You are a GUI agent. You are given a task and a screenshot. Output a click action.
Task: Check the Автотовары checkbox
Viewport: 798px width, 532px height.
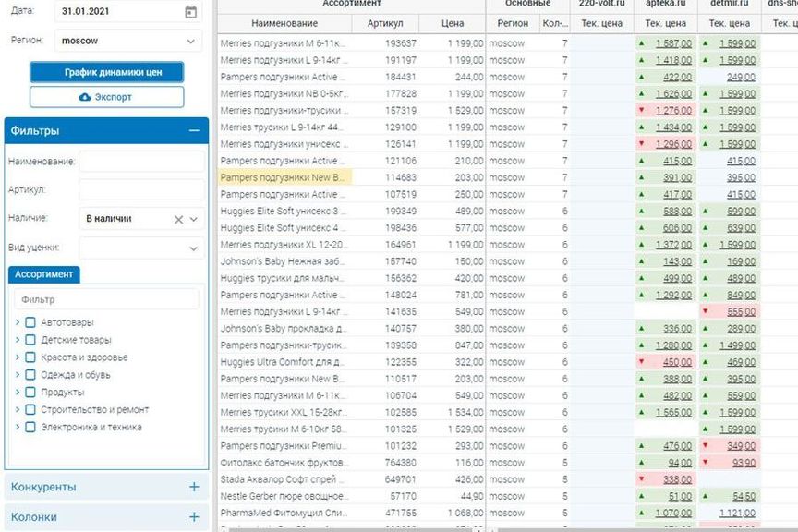pyautogui.click(x=30, y=322)
